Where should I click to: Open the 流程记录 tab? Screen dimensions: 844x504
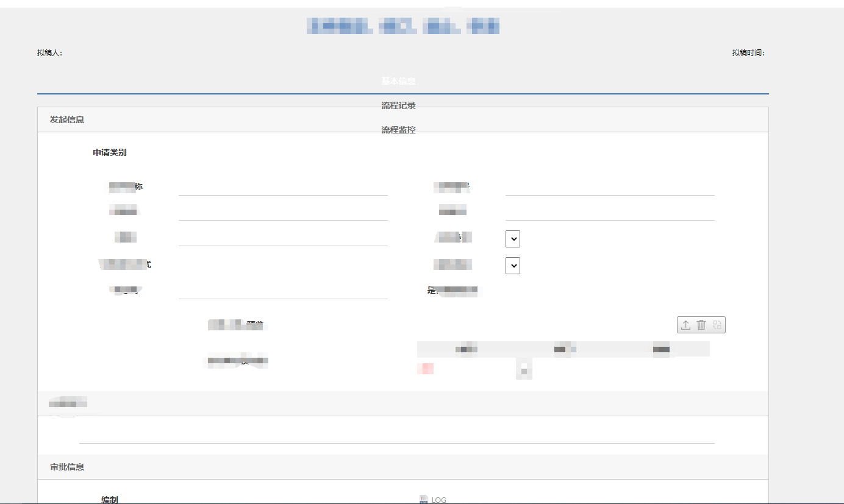click(399, 105)
